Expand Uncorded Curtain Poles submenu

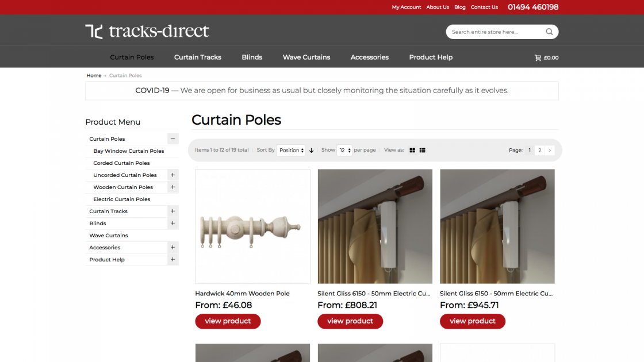[172, 175]
